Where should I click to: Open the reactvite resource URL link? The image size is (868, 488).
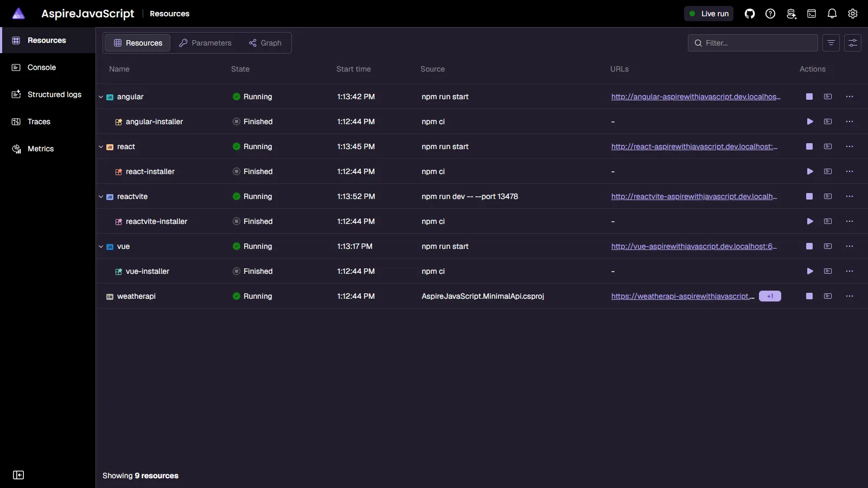(x=694, y=196)
